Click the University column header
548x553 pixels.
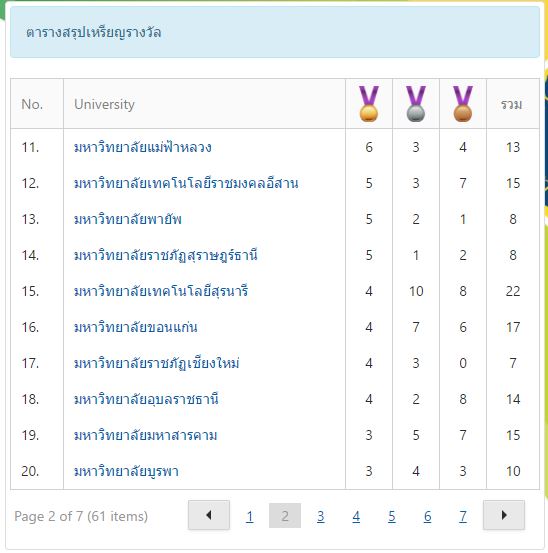click(x=104, y=104)
